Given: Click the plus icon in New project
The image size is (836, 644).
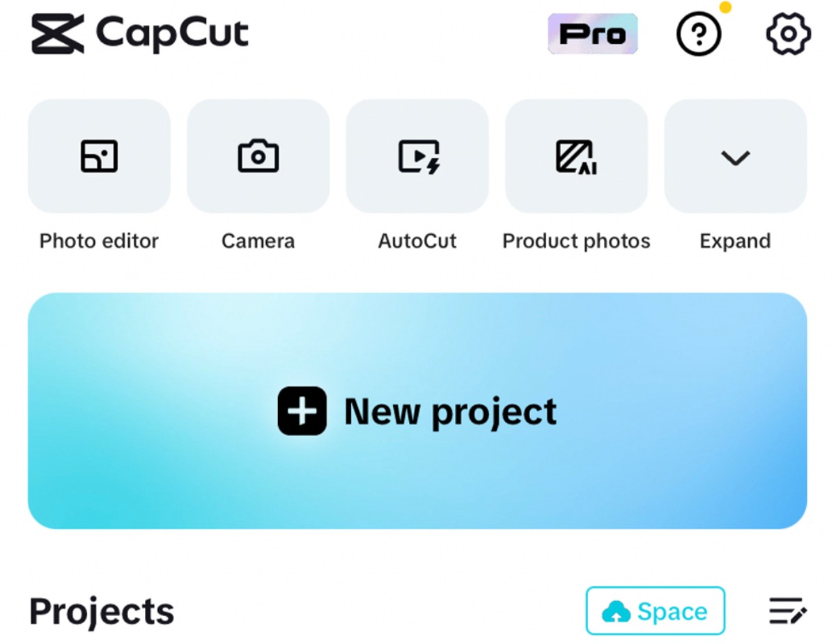Looking at the screenshot, I should tap(302, 411).
